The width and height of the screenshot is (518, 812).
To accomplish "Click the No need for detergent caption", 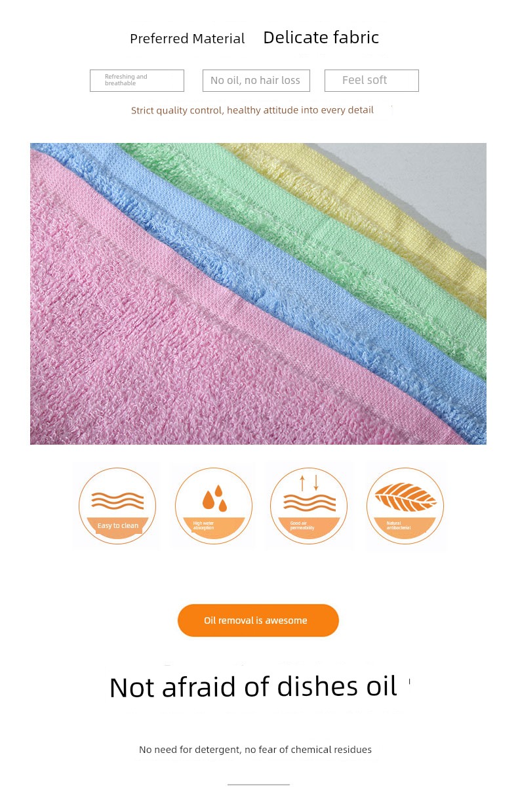I will (256, 750).
